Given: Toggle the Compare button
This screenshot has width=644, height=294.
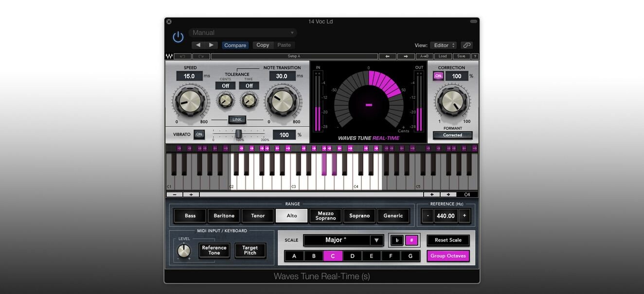Looking at the screenshot, I should pos(235,45).
